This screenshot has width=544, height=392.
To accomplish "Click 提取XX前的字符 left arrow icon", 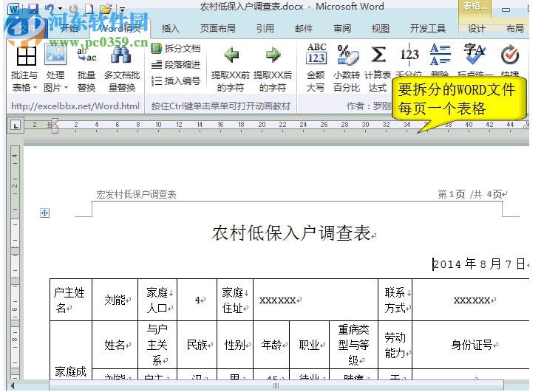I will click(x=231, y=55).
